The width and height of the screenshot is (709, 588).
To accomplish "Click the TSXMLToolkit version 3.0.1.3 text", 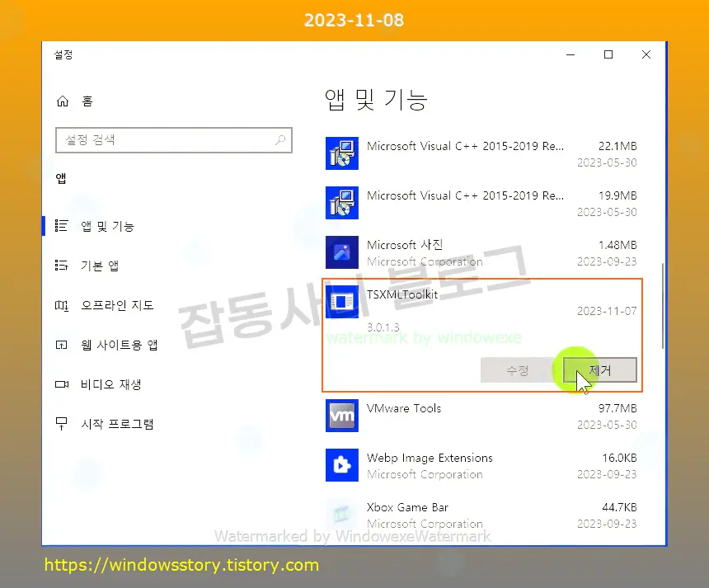I will [383, 327].
